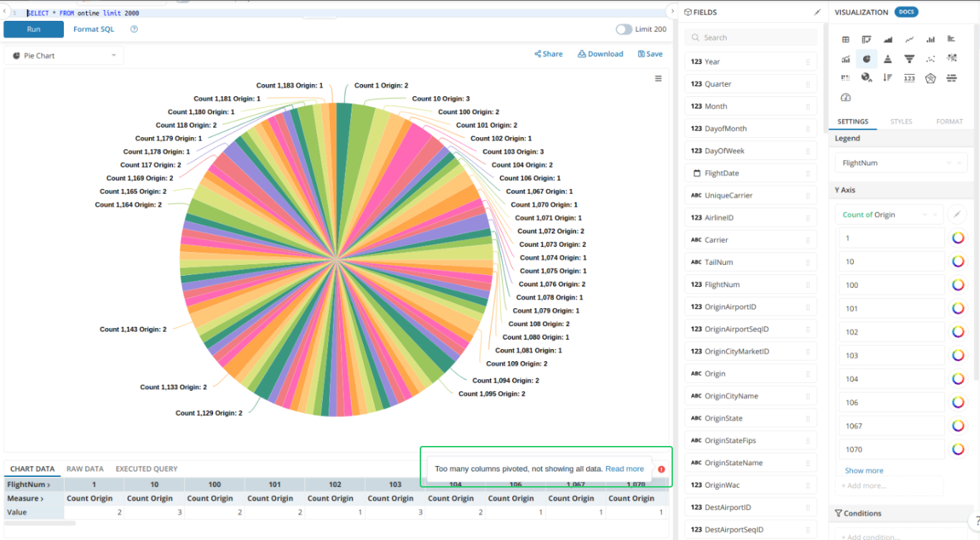This screenshot has width=980, height=540.
Task: Open color picker for series 1
Action: (958, 238)
